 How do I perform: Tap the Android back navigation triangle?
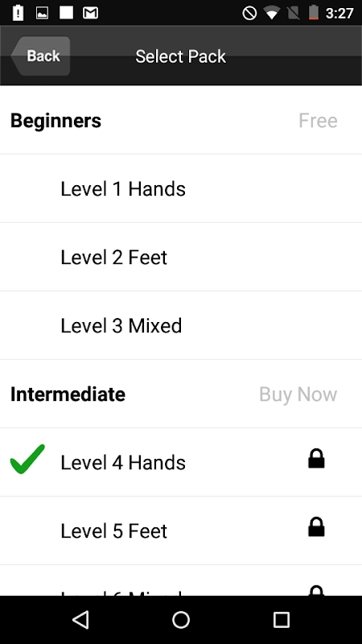tap(80, 619)
